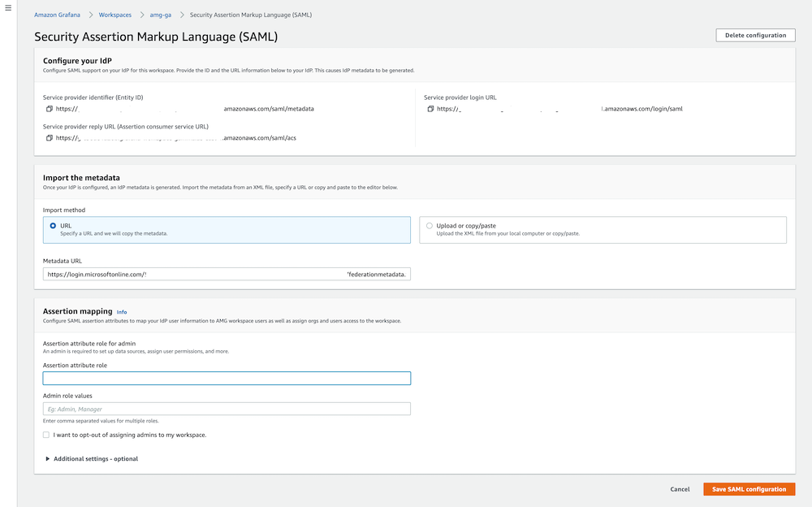
Task: Save the SAML configuration
Action: [749, 489]
